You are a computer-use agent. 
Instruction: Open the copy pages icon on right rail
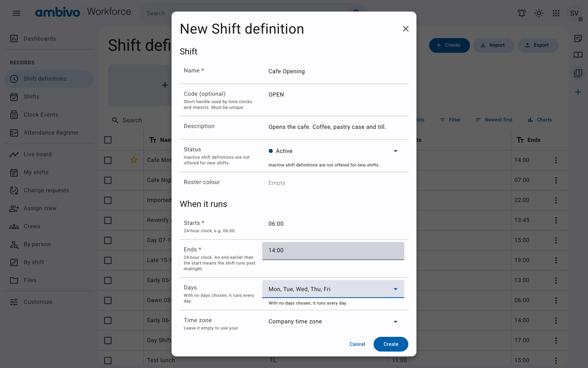click(578, 73)
